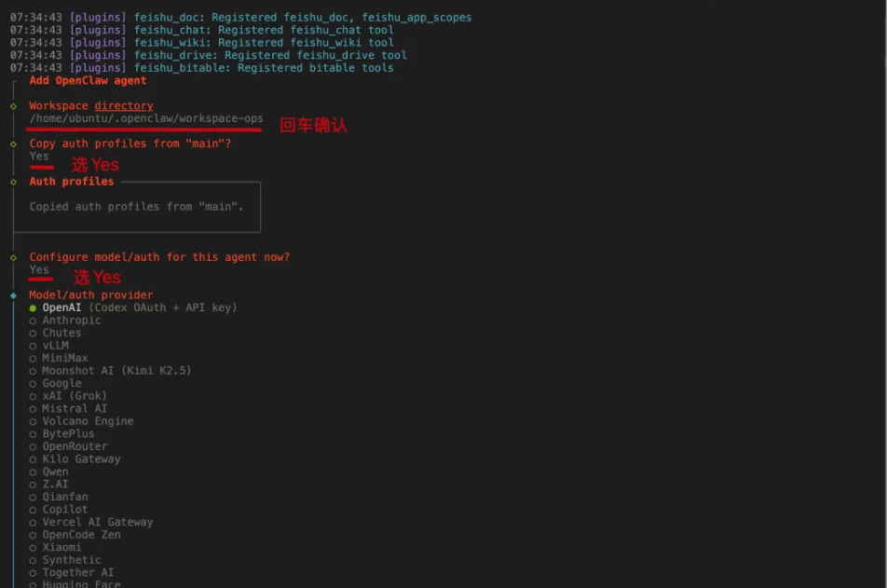Select the Synthetic provider option

click(65, 560)
